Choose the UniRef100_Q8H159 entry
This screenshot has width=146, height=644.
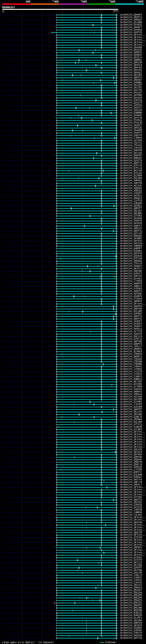click(x=131, y=63)
